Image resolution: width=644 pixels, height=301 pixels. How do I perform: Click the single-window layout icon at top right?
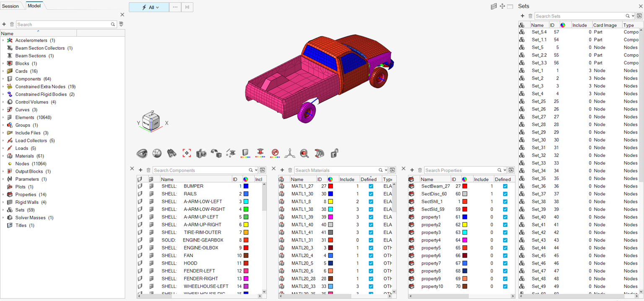point(510,6)
